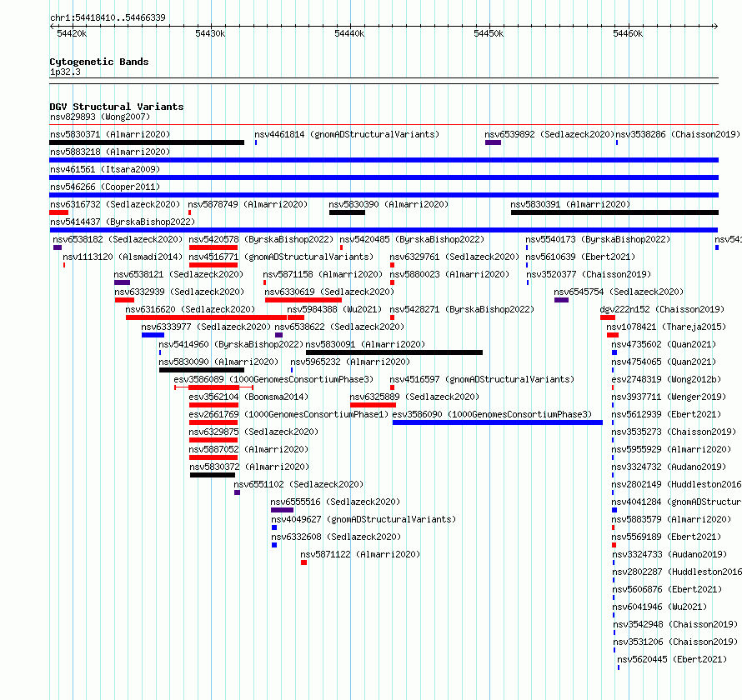Image resolution: width=742 pixels, height=700 pixels.
Task: Click nsv5414960 (ByrskaBishop2022) label
Action: point(231,344)
